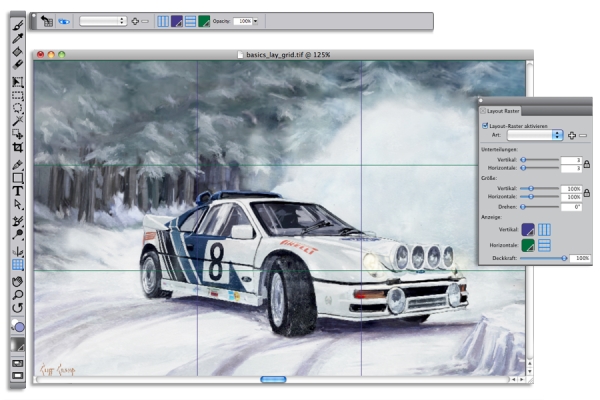Viewport: 600px width, 400px height.
Task: Select the Magnifier tool
Action: click(x=18, y=295)
